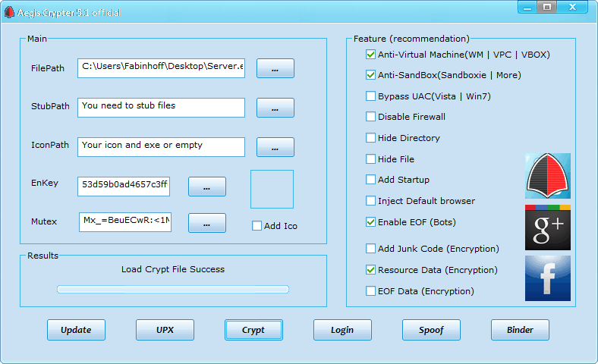Viewport: 598px width, 364px height.
Task: Generate new Mutex with the ... button
Action: coord(207,223)
